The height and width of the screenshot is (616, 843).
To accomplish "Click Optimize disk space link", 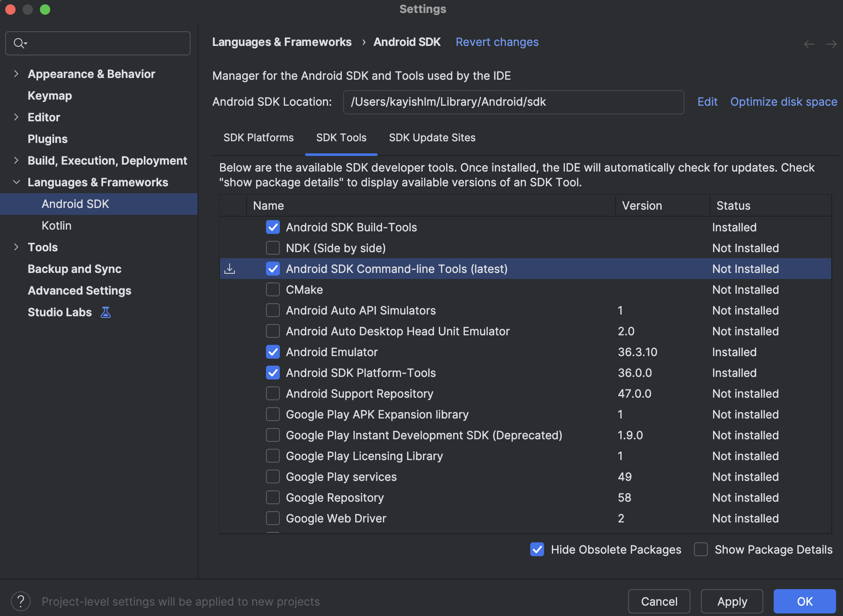I will 783,102.
